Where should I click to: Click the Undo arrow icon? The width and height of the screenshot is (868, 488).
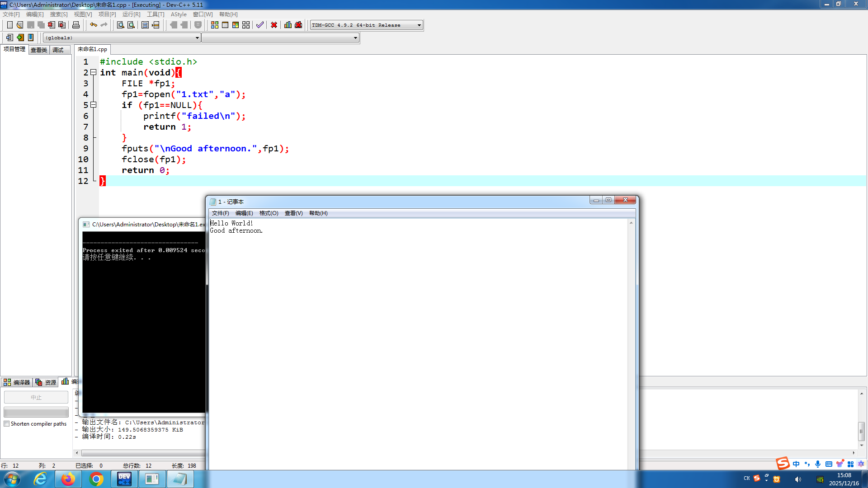point(93,25)
